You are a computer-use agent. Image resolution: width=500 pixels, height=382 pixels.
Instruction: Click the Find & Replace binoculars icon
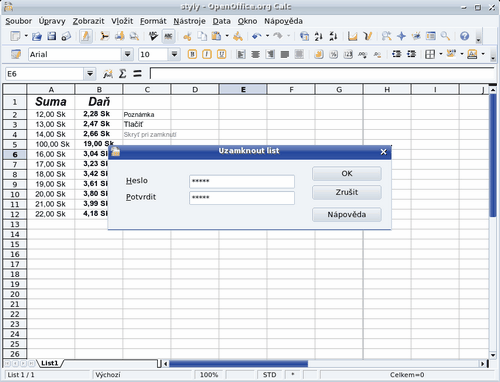(386, 36)
